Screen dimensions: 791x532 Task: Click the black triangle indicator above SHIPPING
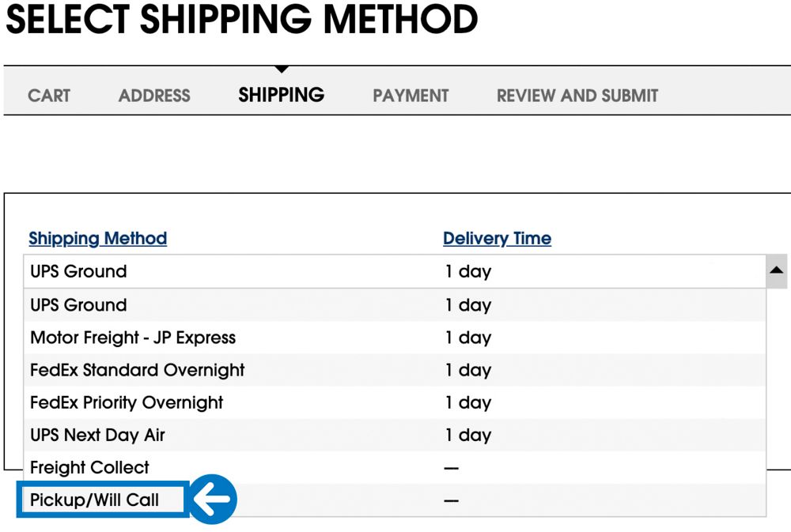(x=282, y=70)
